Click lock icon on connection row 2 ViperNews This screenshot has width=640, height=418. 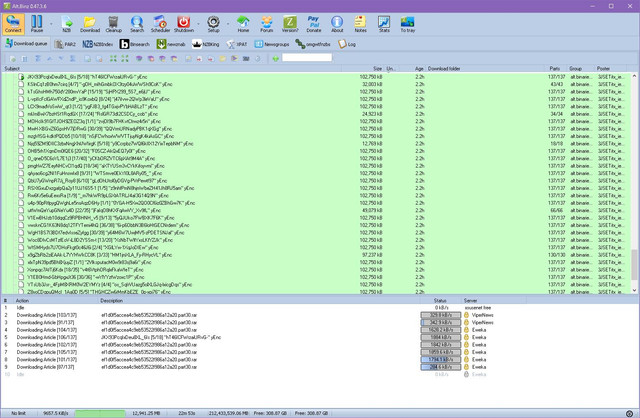466,315
